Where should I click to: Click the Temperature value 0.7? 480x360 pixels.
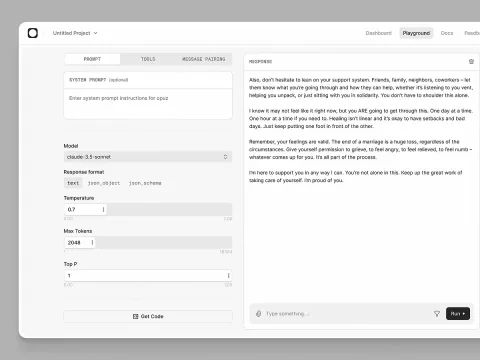click(71, 209)
